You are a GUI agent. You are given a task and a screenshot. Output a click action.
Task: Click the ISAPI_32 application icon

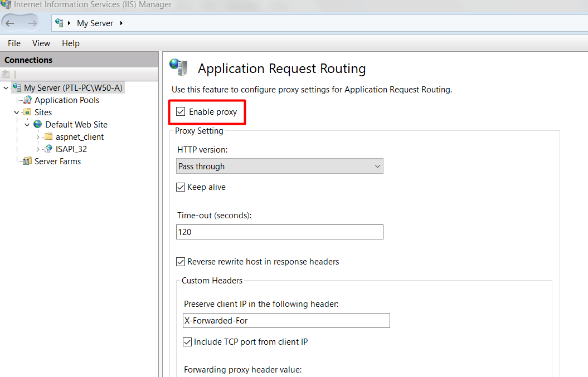point(48,149)
